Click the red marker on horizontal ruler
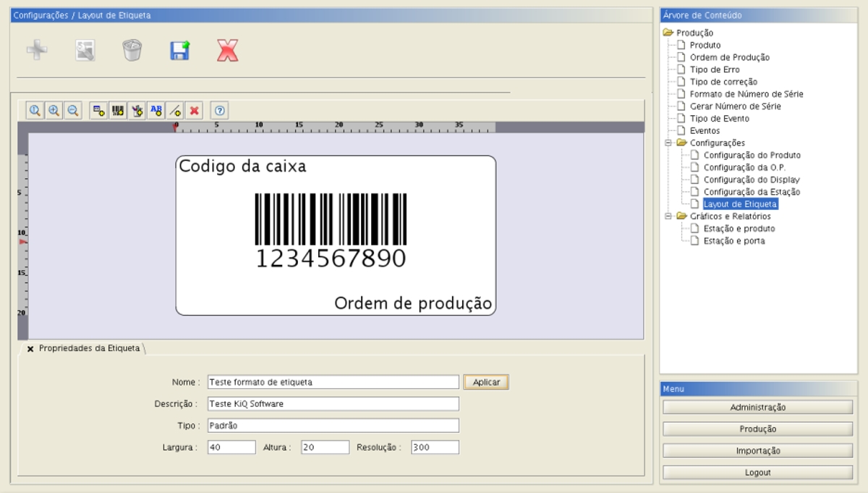Screen dimensions: 868x493 [x=175, y=127]
